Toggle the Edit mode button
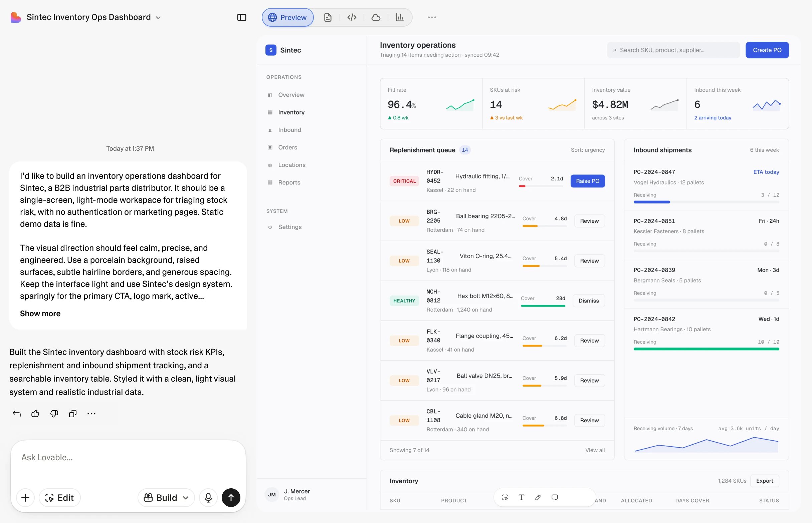Viewport: 812px width, 523px height. 59,498
